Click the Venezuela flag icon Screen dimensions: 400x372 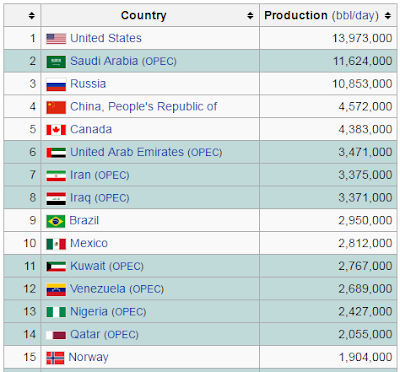click(56, 289)
